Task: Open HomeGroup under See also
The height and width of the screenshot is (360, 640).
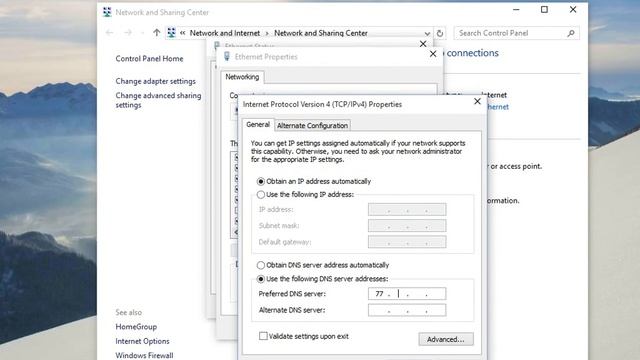Action: 136,327
